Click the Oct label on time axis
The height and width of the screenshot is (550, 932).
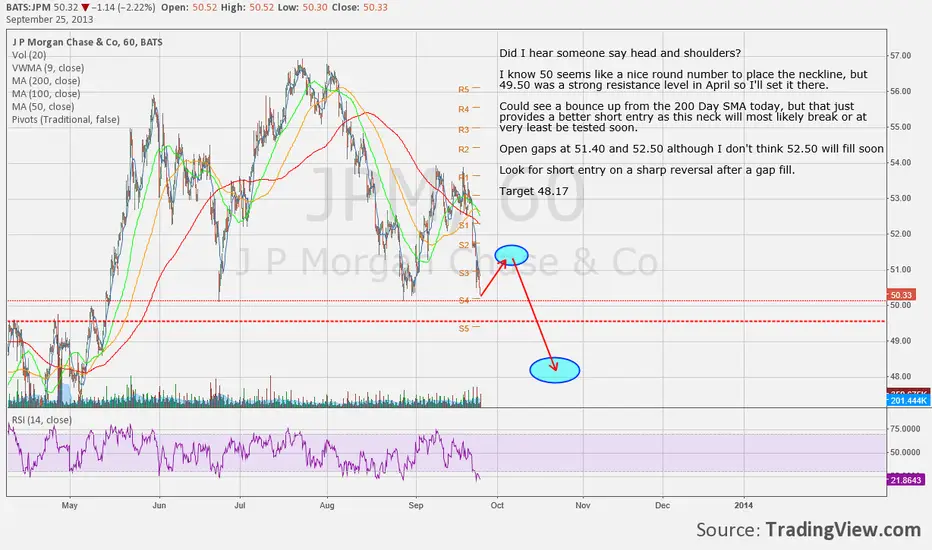(497, 505)
